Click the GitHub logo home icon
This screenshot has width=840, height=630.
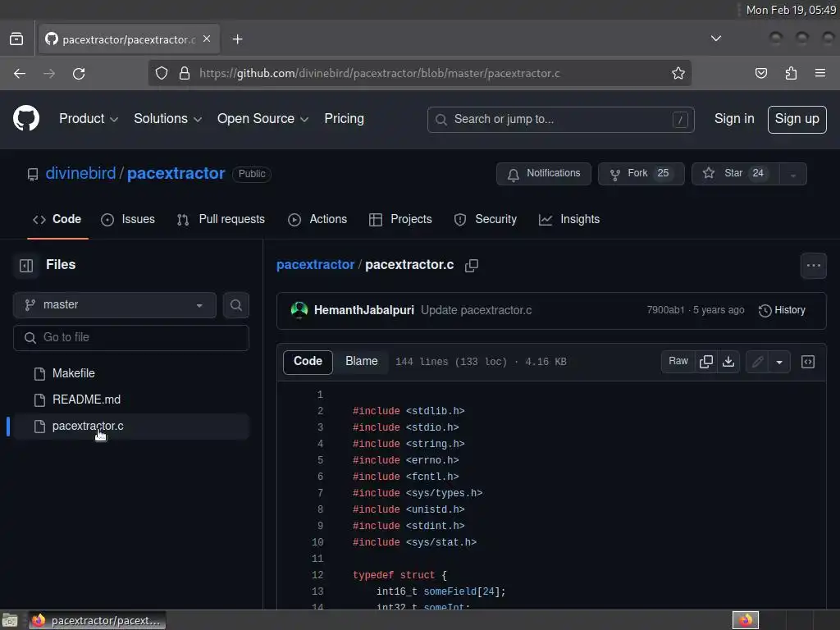coord(26,118)
